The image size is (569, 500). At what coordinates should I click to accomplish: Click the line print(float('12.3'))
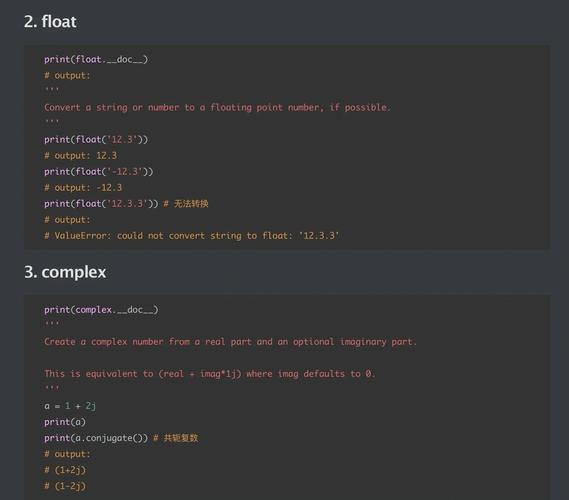point(96,139)
